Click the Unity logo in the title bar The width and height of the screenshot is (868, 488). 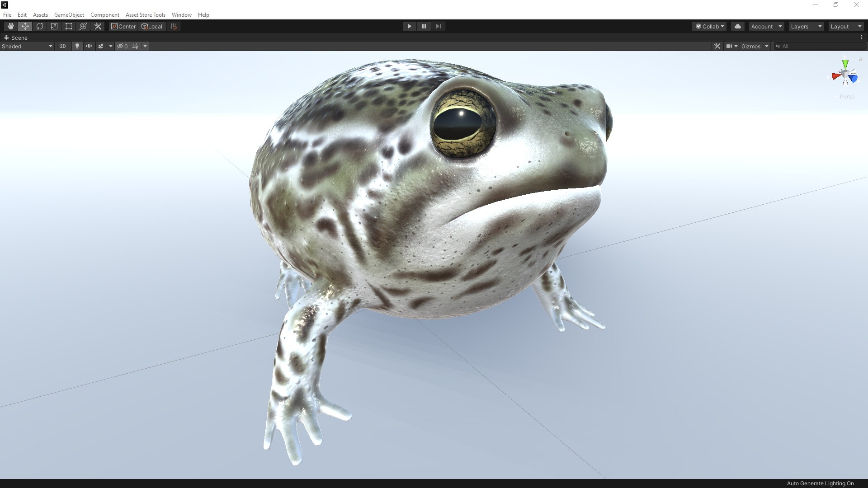point(5,5)
